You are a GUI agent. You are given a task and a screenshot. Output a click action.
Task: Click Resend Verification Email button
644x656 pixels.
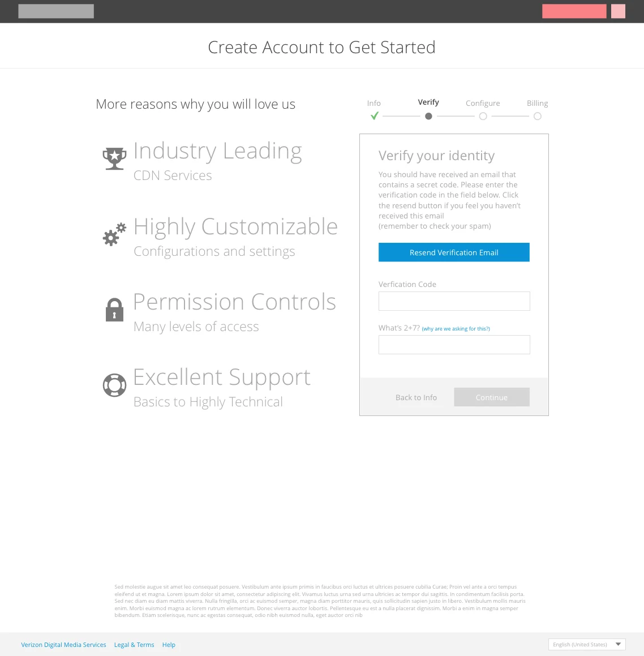(454, 252)
